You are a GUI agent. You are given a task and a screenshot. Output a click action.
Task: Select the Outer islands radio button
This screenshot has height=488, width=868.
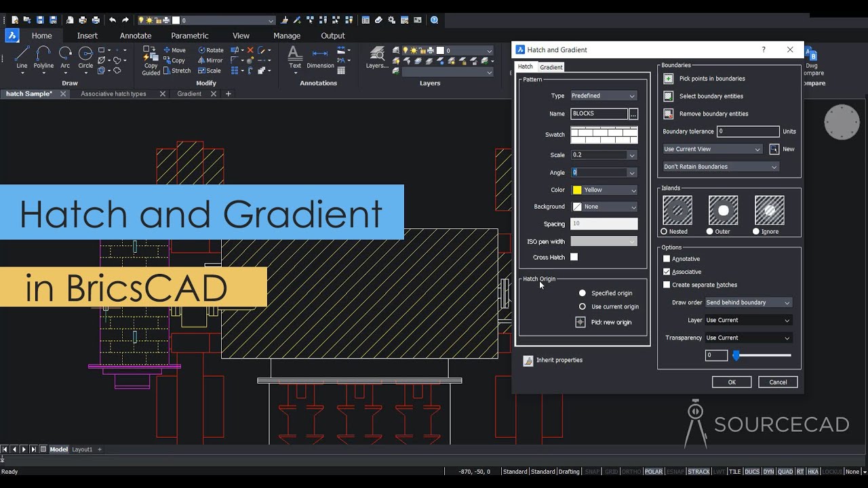pyautogui.click(x=710, y=231)
